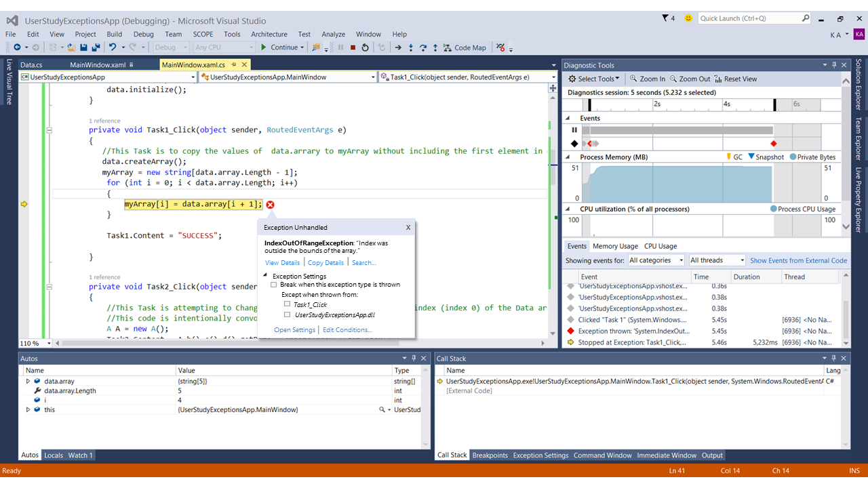Open the Live Visual Tree side tab

[x=9, y=81]
